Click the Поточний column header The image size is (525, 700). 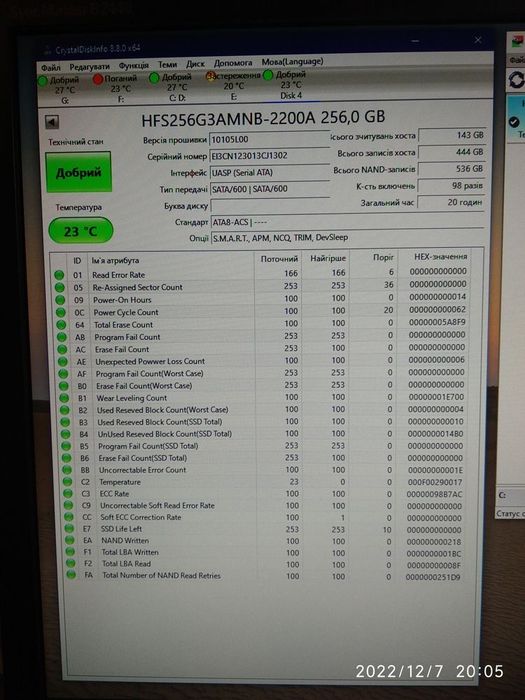point(279,258)
